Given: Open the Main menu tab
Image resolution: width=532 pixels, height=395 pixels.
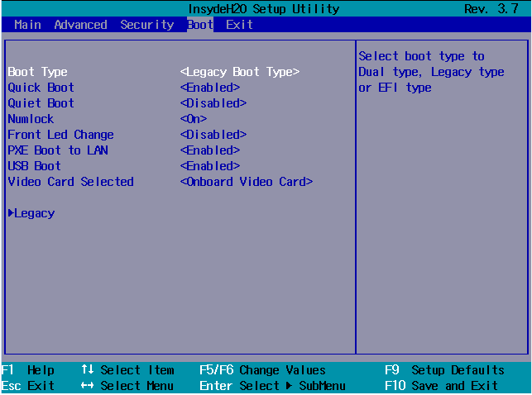Looking at the screenshot, I should click(27, 25).
